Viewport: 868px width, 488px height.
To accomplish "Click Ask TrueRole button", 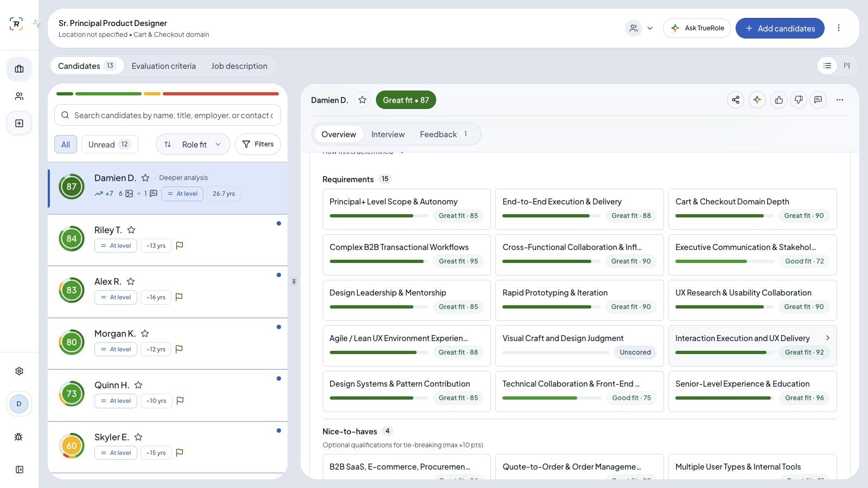I will (697, 28).
